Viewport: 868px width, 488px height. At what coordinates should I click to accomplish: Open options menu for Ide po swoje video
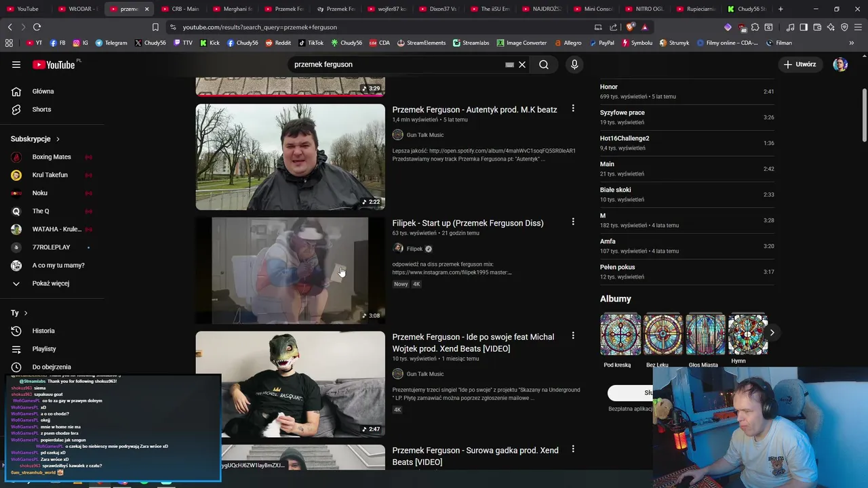click(573, 335)
